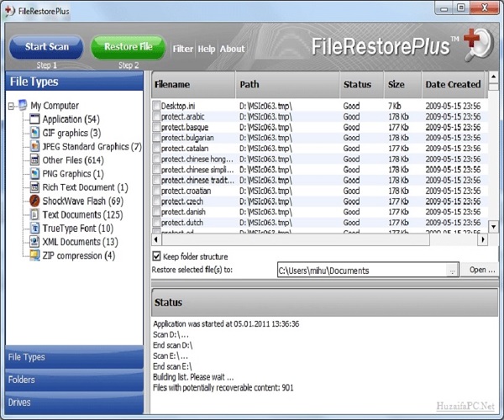Select the XML Documents icon
The image size is (504, 420).
coord(34,241)
